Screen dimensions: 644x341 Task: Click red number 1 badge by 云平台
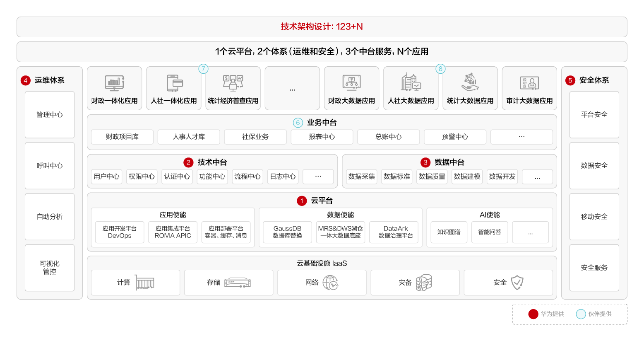[302, 201]
